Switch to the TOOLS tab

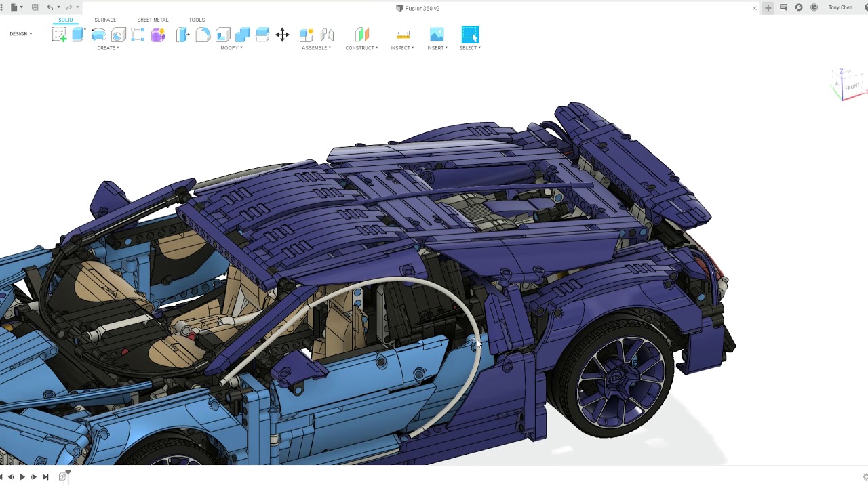point(197,20)
